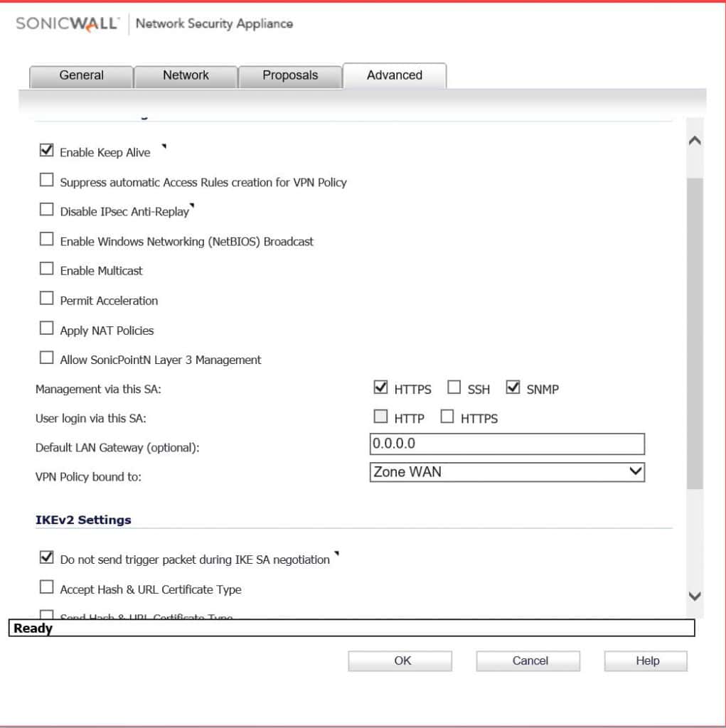Open Help for this dialog
This screenshot has width=726, height=728.
click(x=646, y=660)
